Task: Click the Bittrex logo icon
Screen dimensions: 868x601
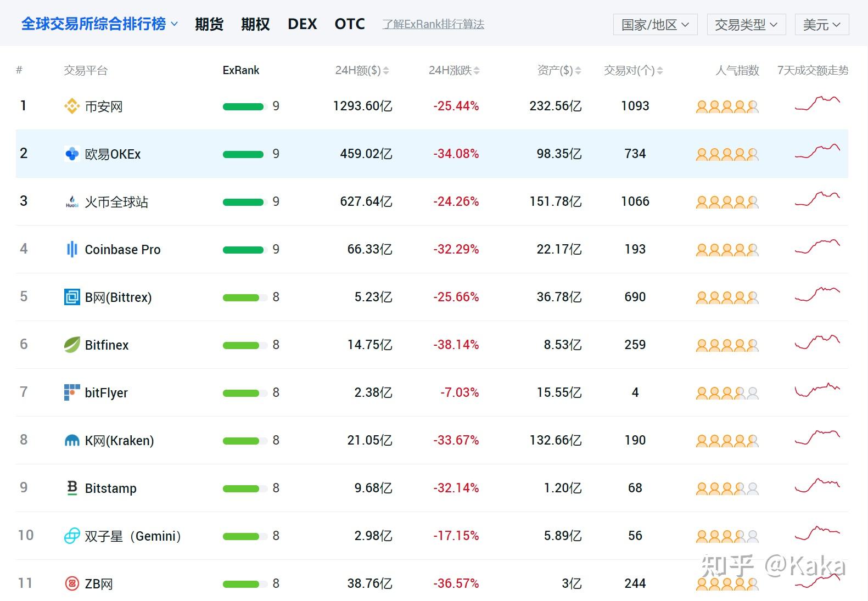Action: pos(72,297)
